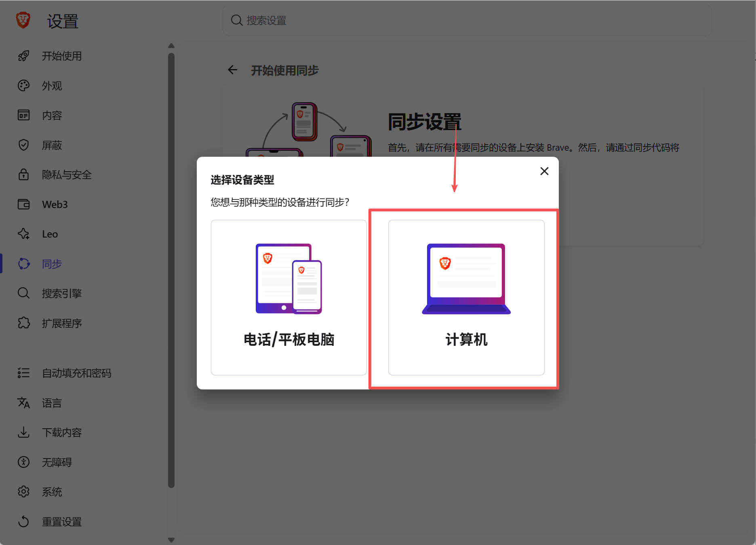
Task: Click the accessibility icon for 无障碍
Action: tap(23, 462)
